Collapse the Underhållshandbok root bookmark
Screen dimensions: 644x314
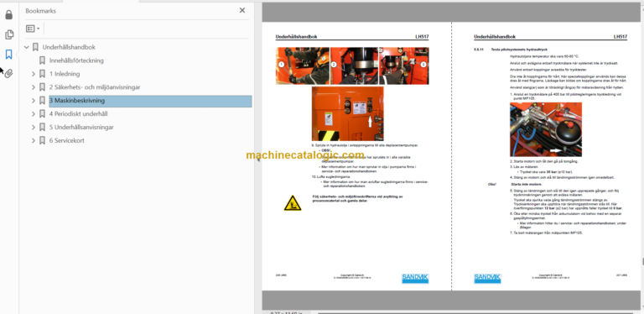pyautogui.click(x=27, y=47)
